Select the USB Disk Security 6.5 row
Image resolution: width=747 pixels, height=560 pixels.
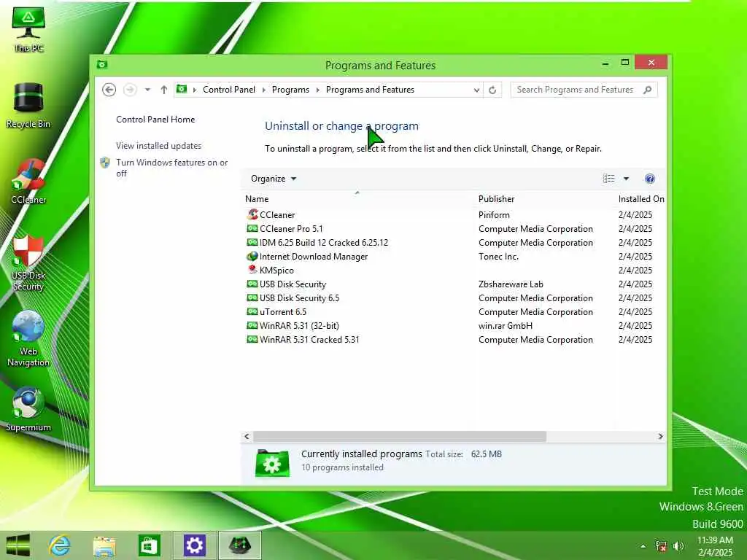[x=454, y=297]
